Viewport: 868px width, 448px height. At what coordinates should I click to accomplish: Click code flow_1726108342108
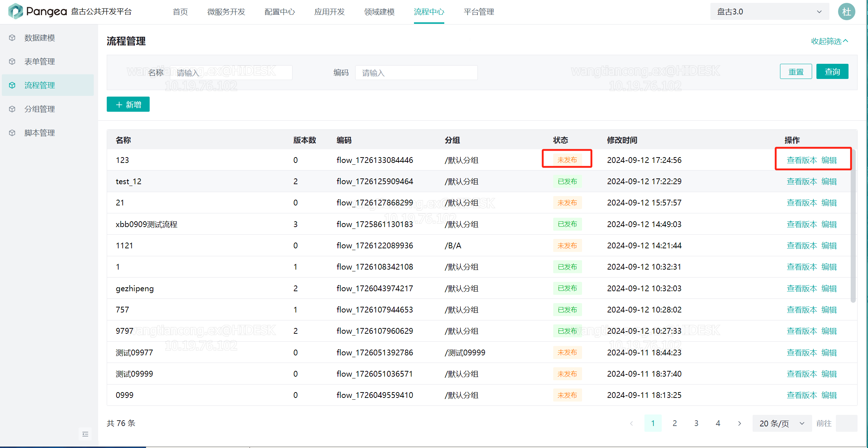pyautogui.click(x=375, y=267)
